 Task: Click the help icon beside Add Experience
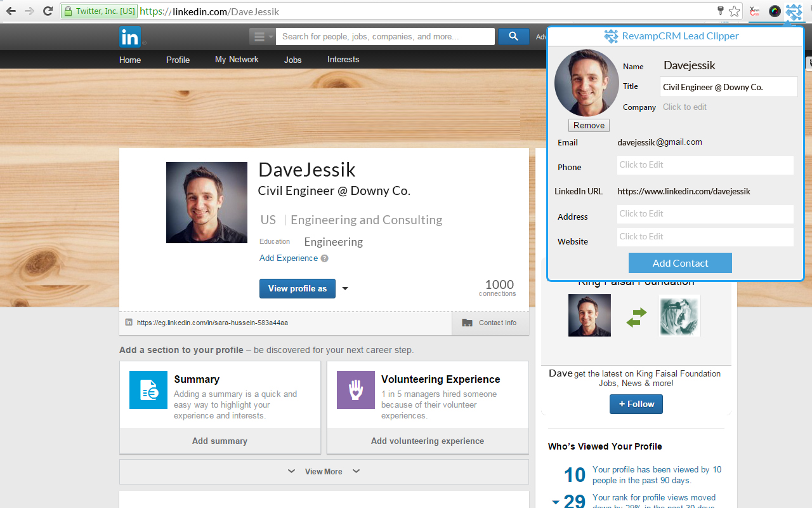[325, 258]
